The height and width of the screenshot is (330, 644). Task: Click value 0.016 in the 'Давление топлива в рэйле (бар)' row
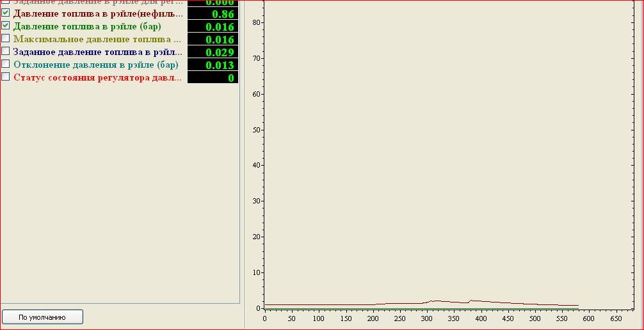[x=213, y=27]
